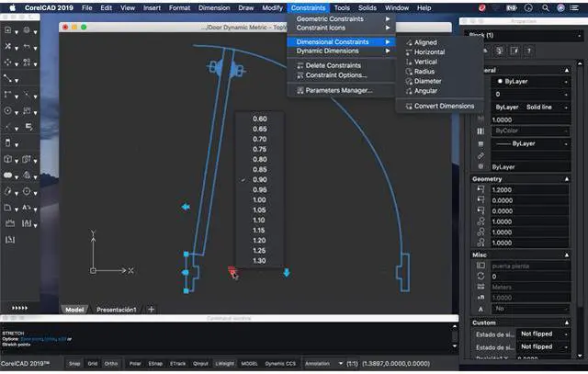588x374 pixels.
Task: Pick Radius dimensional constraint
Action: (424, 72)
